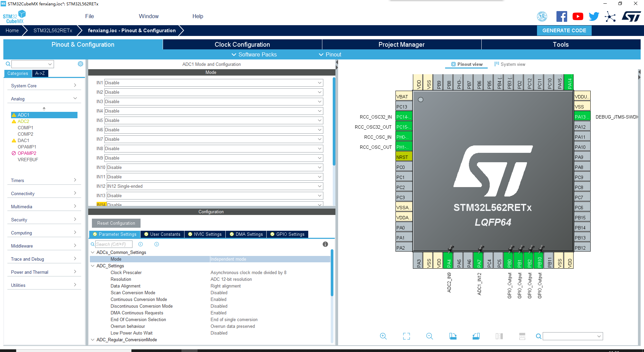644x352 pixels.
Task: Open the YouTube link icon
Action: [x=578, y=16]
